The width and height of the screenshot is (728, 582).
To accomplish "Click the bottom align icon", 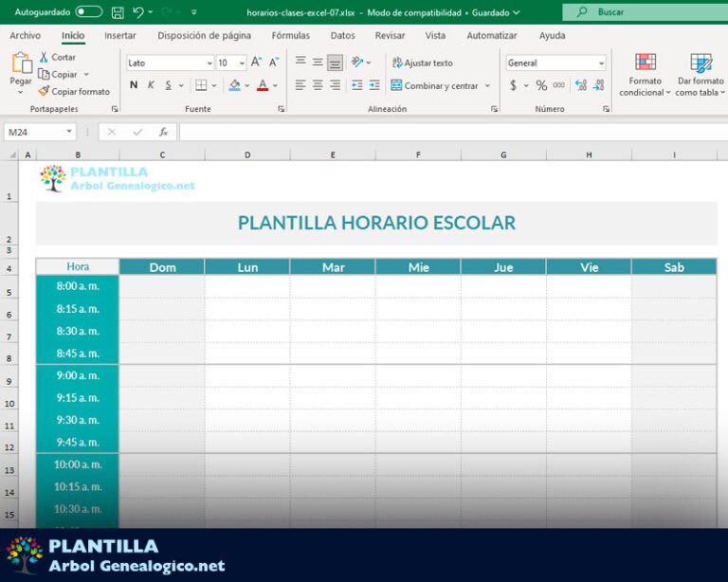I will click(336, 63).
